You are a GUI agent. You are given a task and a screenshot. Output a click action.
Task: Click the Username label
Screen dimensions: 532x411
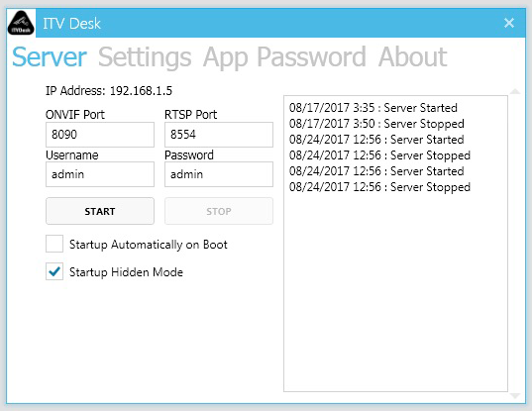tap(72, 154)
